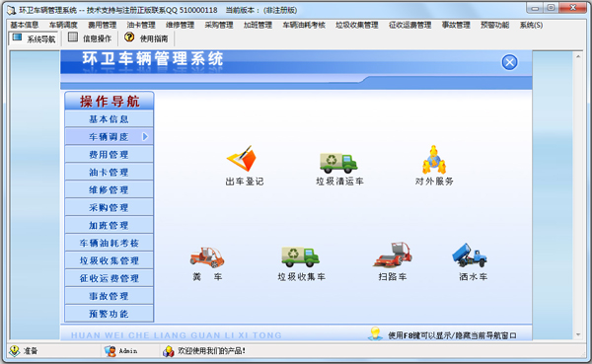The width and height of the screenshot is (592, 364).
Task: Click the Admin user icon in status bar
Action: [110, 351]
